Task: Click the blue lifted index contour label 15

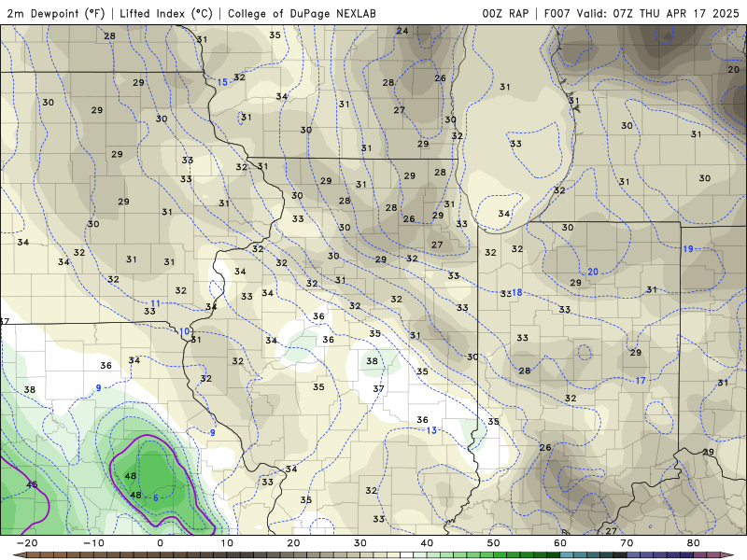Action: 222,82
